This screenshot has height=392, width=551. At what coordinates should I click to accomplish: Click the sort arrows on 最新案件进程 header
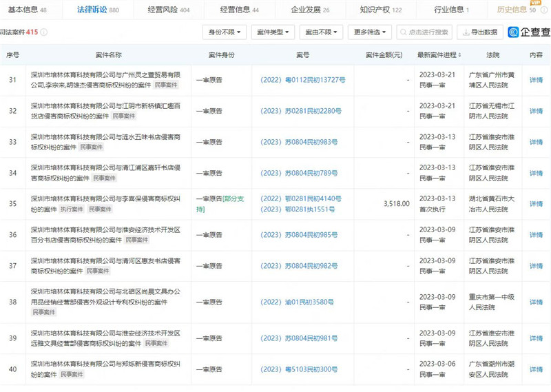tap(459, 55)
